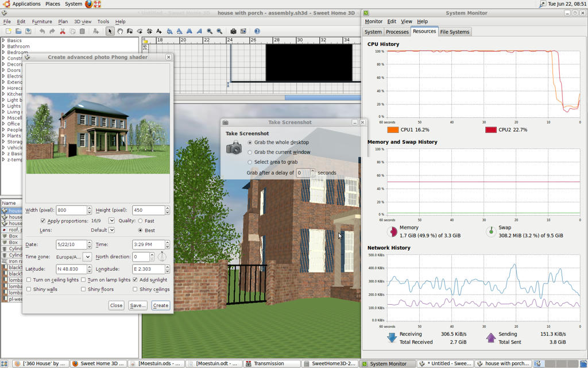The width and height of the screenshot is (588, 368).
Task: Click the compass icon beside North direction
Action: (162, 256)
